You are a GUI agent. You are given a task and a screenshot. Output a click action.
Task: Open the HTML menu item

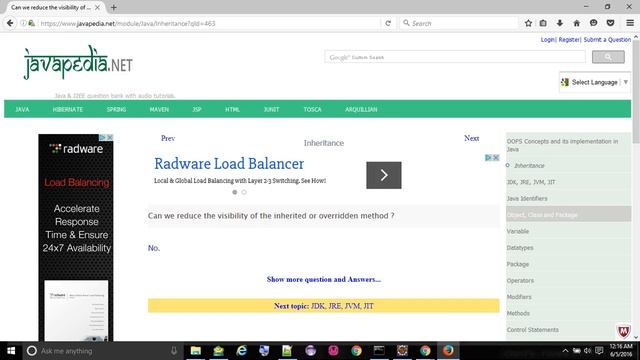pos(232,109)
